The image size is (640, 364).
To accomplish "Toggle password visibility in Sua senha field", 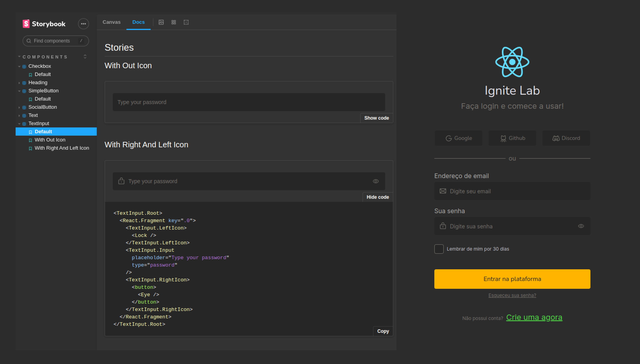I will (x=581, y=226).
